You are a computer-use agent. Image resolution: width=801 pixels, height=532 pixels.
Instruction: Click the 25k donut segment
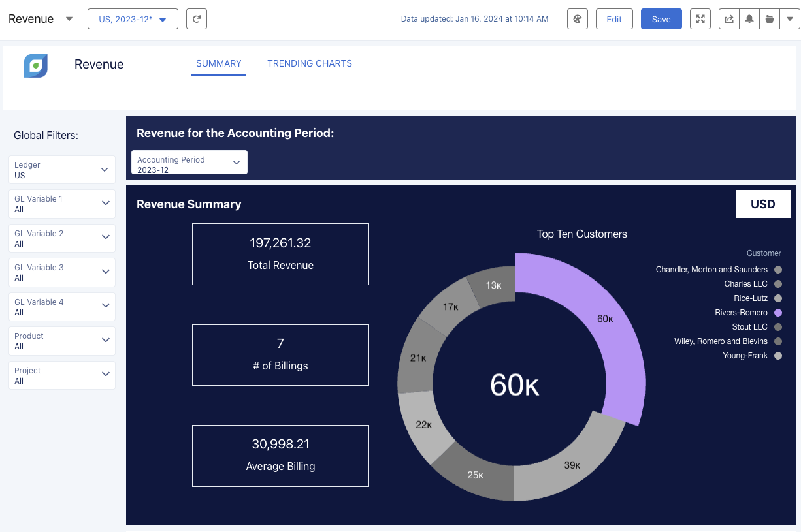click(476, 475)
